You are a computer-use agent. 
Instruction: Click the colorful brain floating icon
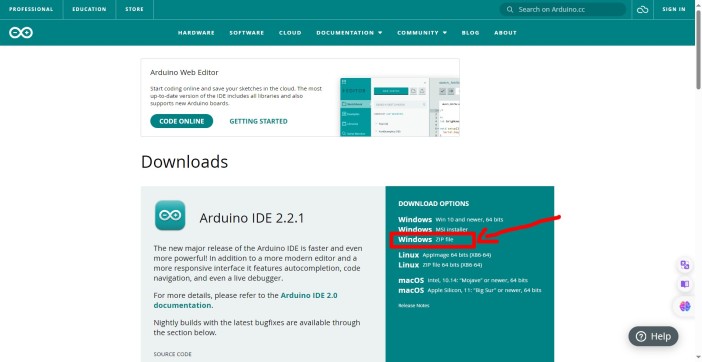coord(685,307)
